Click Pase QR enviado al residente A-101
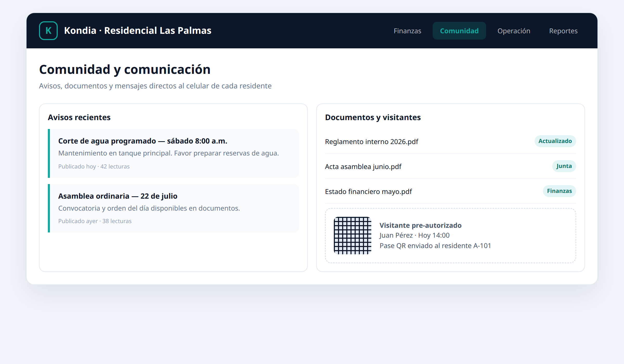The height and width of the screenshot is (364, 624). click(x=435, y=246)
